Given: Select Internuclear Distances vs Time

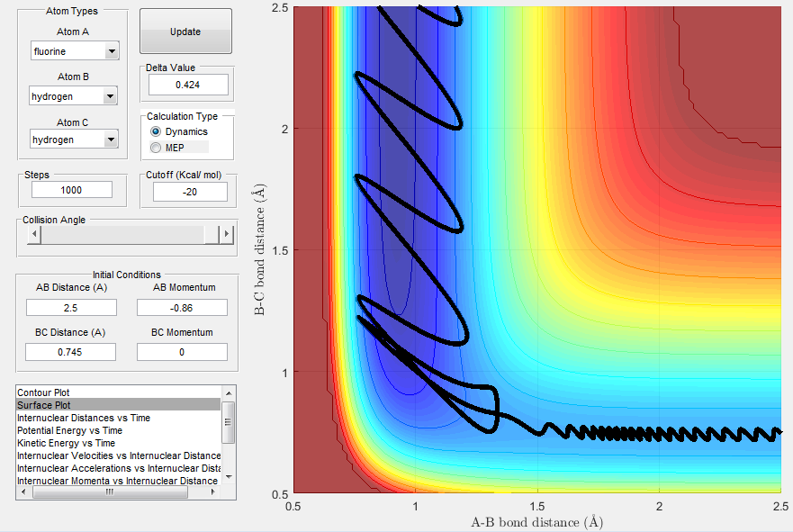Looking at the screenshot, I should pos(118,418).
